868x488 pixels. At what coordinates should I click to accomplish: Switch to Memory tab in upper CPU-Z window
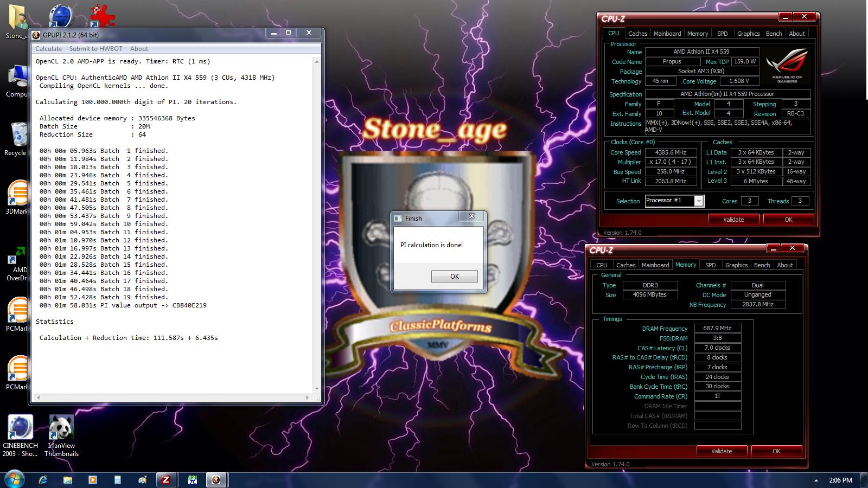(x=698, y=34)
